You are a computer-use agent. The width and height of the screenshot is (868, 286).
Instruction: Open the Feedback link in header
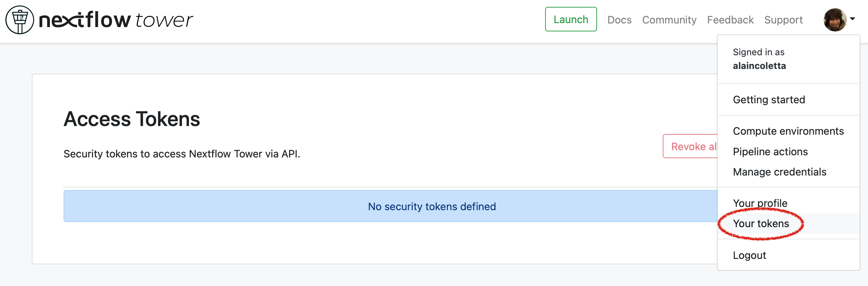(x=730, y=20)
